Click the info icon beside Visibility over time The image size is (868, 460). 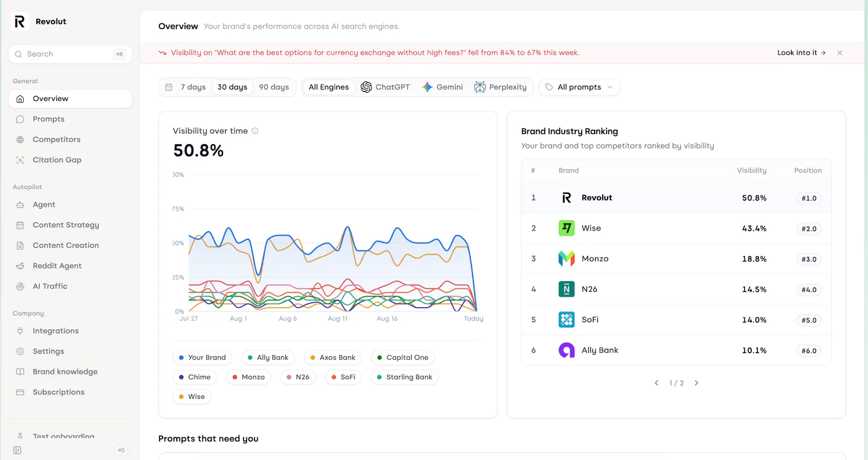click(255, 131)
